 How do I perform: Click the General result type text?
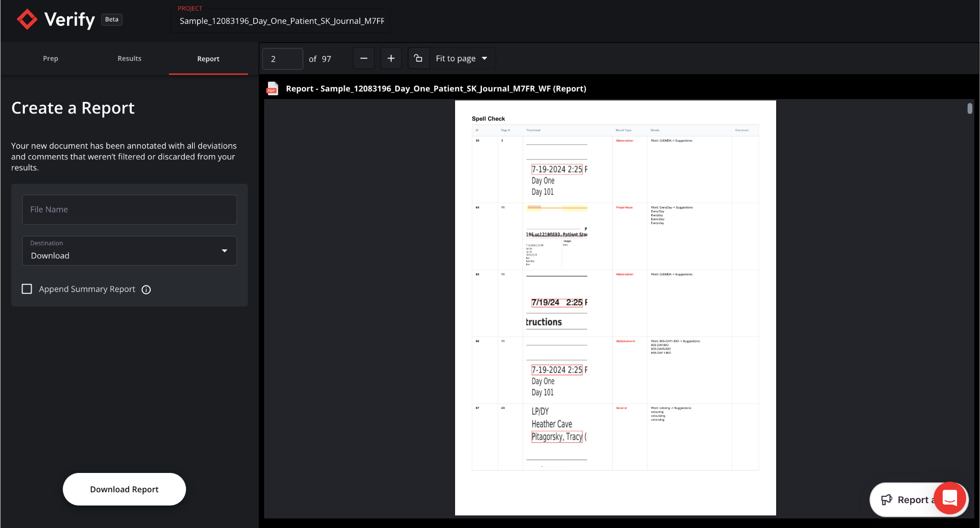click(621, 408)
